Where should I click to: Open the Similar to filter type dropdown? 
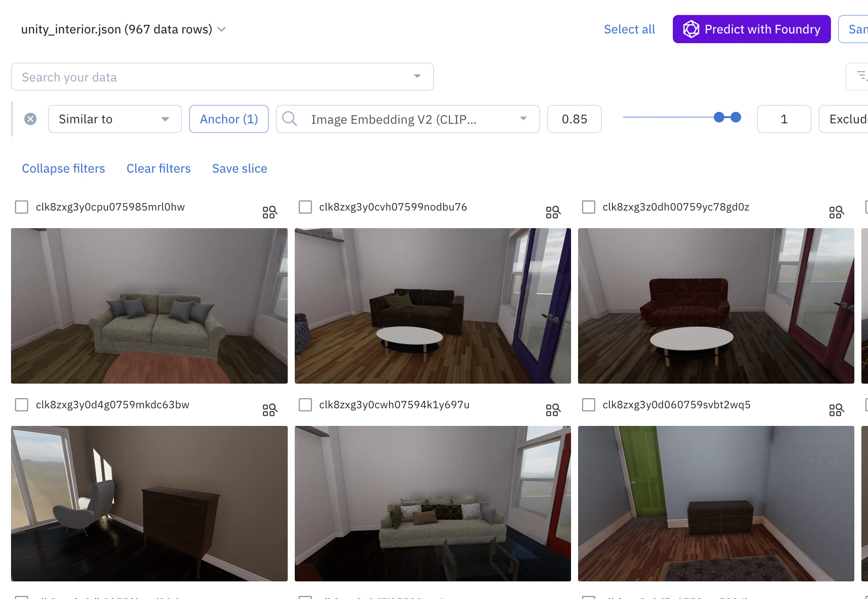115,119
